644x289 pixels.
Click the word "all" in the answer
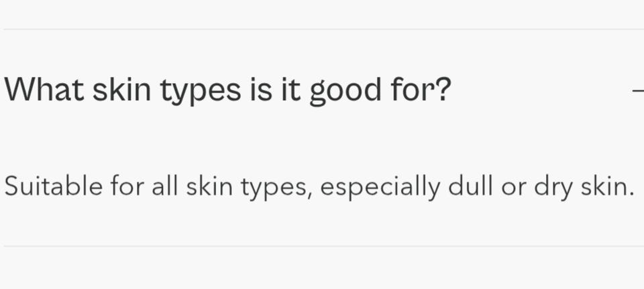pyautogui.click(x=166, y=186)
